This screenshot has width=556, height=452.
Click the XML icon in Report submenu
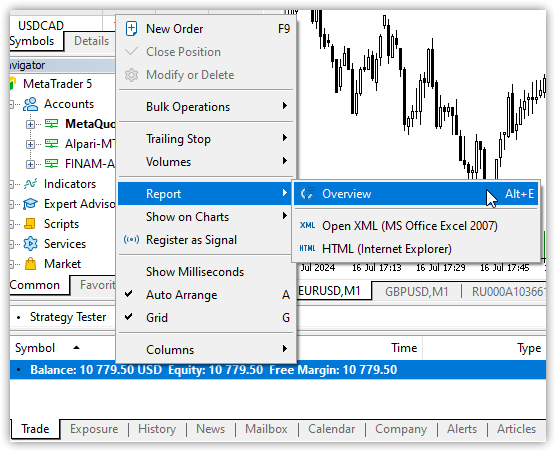[x=307, y=225]
